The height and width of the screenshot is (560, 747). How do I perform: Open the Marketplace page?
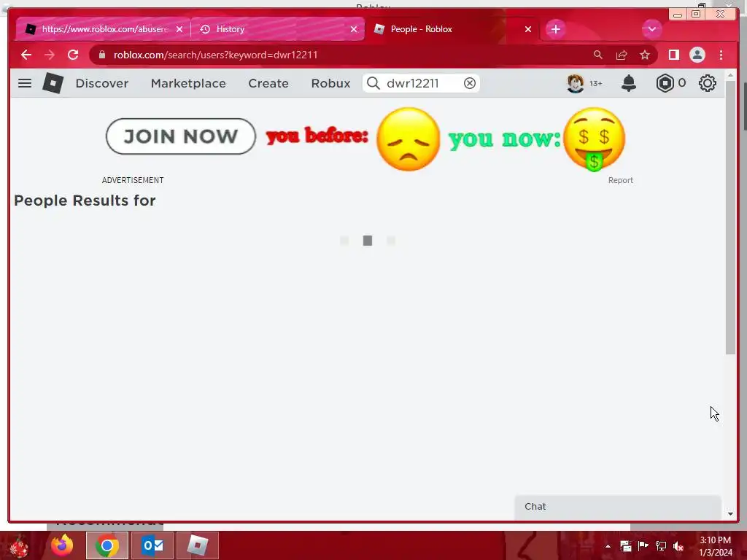point(188,83)
